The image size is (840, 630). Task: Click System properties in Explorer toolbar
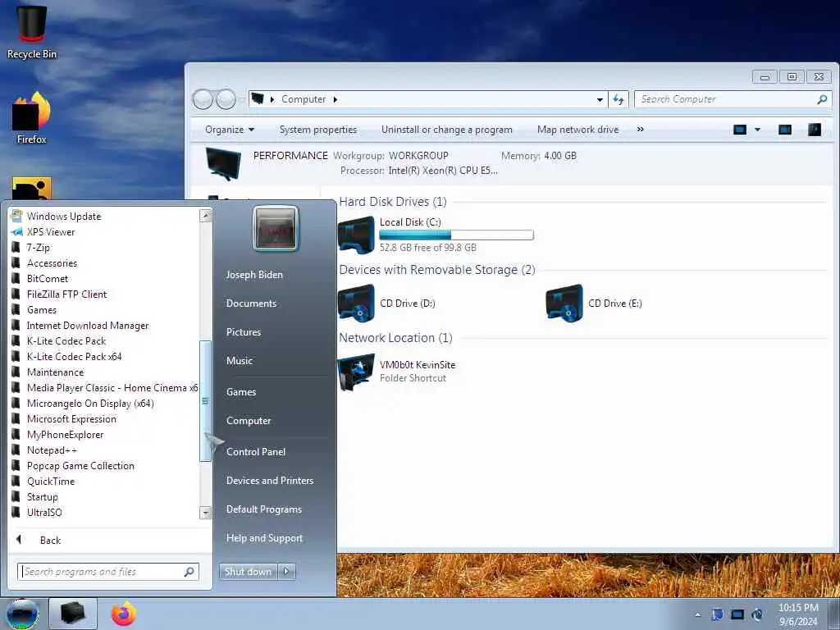[317, 130]
